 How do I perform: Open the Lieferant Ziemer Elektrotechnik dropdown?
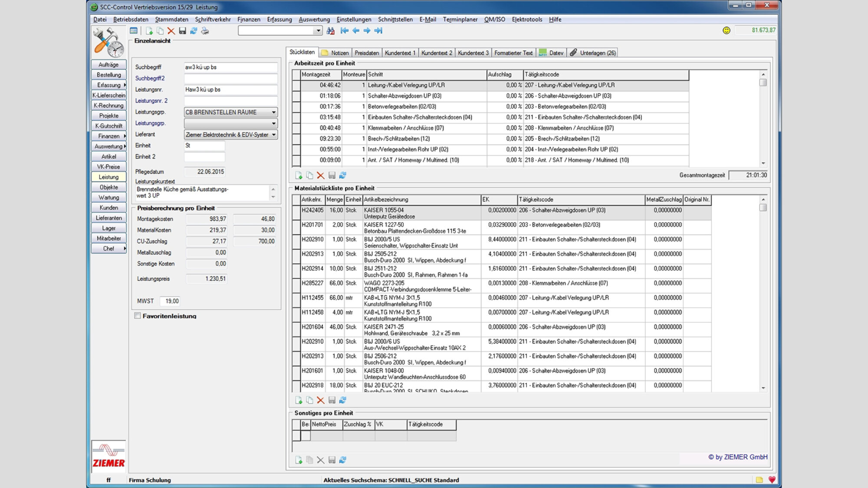[273, 135]
